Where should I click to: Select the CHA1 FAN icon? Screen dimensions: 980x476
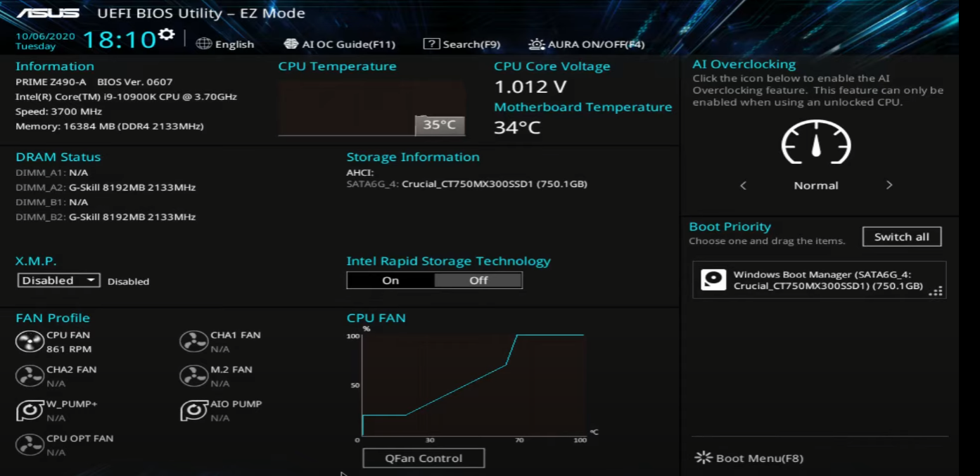pos(193,342)
